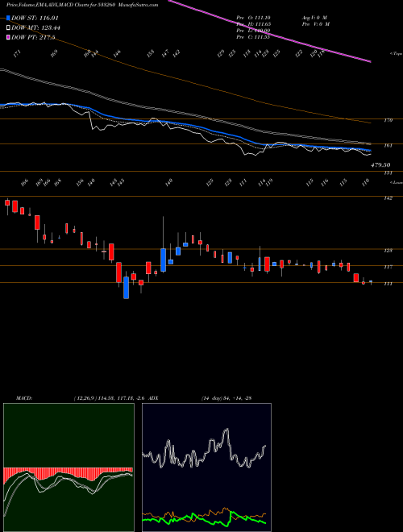Click the blue DOW ST legend swatch

[x=8, y=18]
